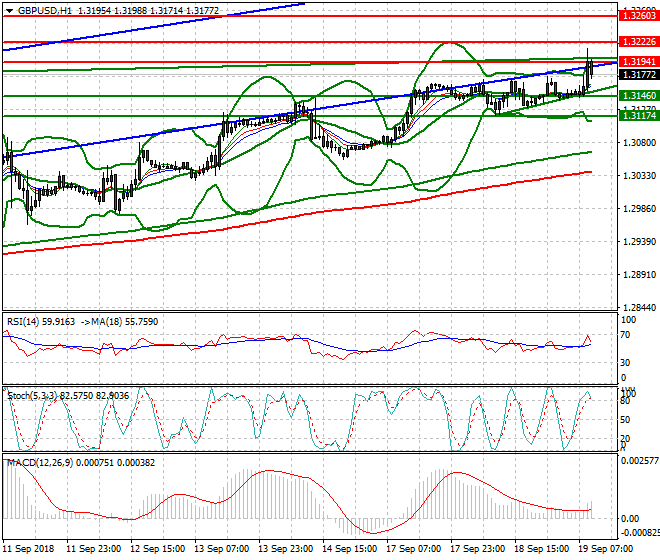
Task: Select the 11 Sep 23:00 time axis label
Action: point(93,549)
